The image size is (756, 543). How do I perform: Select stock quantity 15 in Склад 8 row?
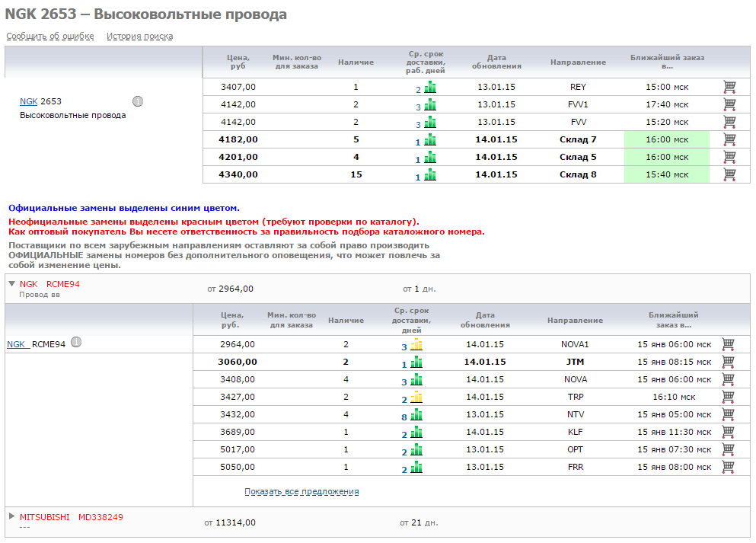point(356,174)
